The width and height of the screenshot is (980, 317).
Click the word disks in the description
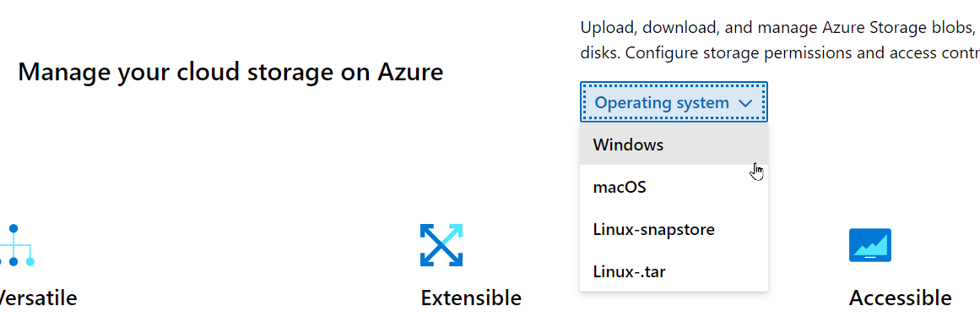(x=598, y=52)
